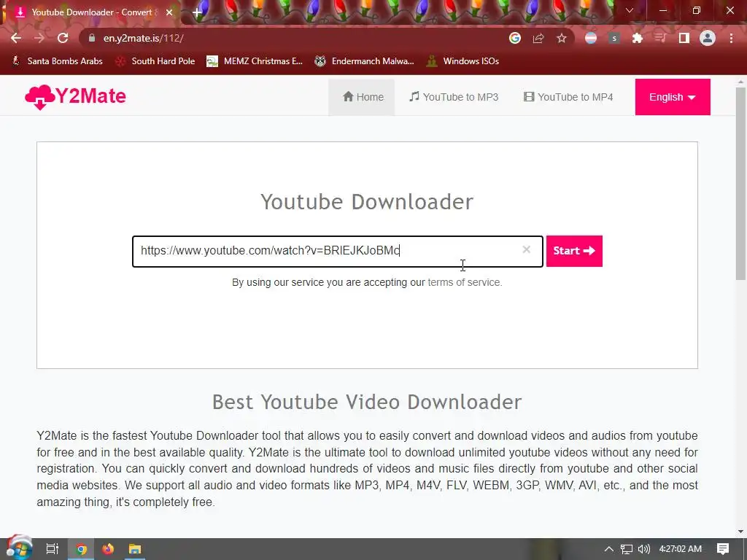This screenshot has height=560, width=747.
Task: Open the notification center icon
Action: click(723, 549)
